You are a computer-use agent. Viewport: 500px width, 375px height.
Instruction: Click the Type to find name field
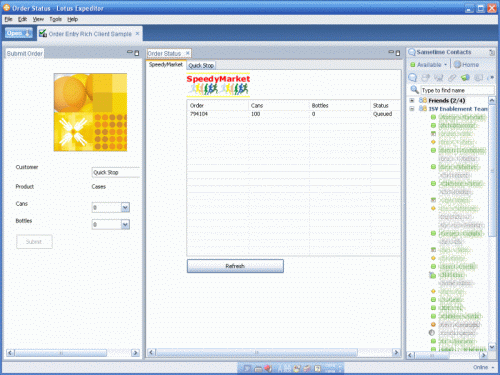coord(457,90)
